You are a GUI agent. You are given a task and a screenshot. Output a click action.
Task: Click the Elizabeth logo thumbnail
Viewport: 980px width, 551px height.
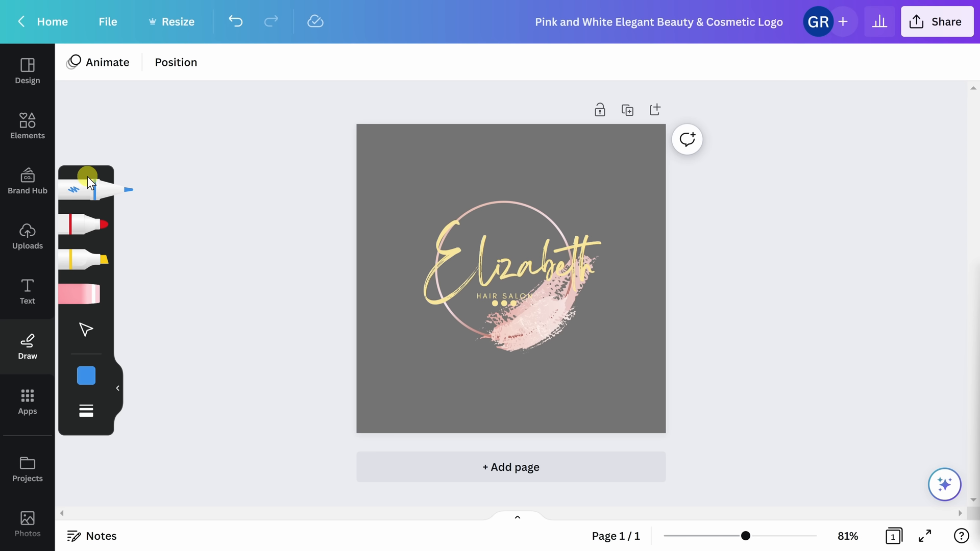511,279
